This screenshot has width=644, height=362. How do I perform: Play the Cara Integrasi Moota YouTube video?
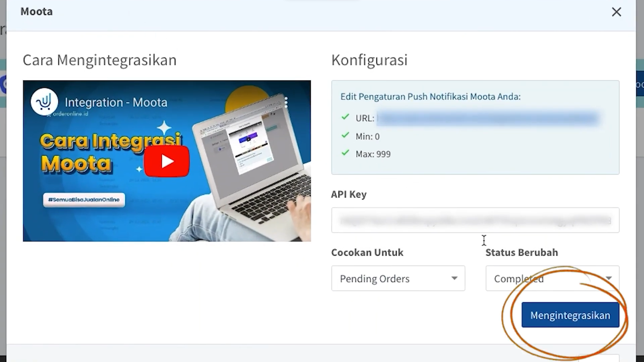[167, 161]
